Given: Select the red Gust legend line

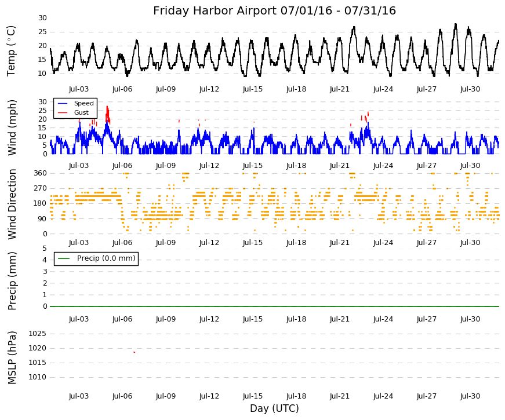Looking at the screenshot, I should 63,112.
